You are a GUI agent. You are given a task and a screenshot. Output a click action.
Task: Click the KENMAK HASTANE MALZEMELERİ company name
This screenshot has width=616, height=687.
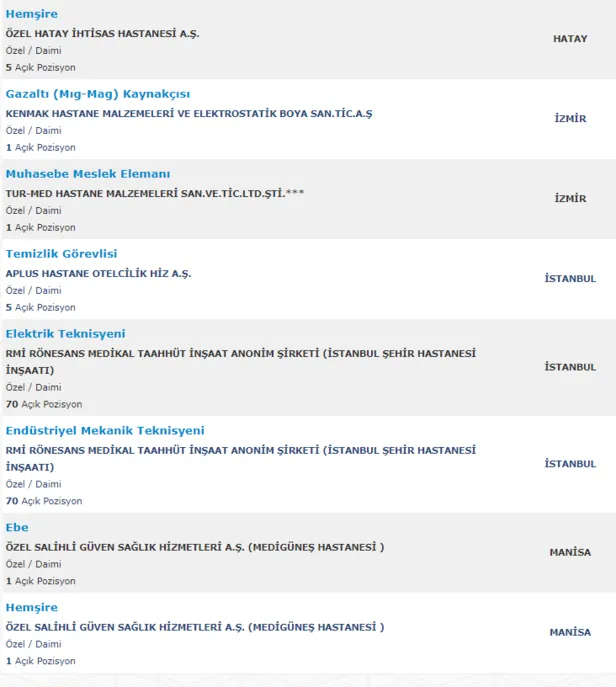click(188, 113)
